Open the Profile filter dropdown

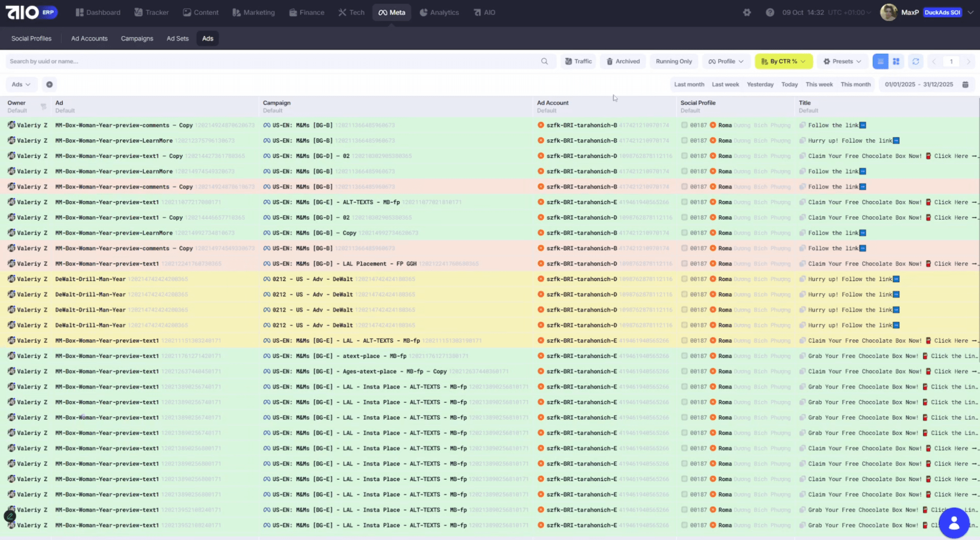(726, 61)
